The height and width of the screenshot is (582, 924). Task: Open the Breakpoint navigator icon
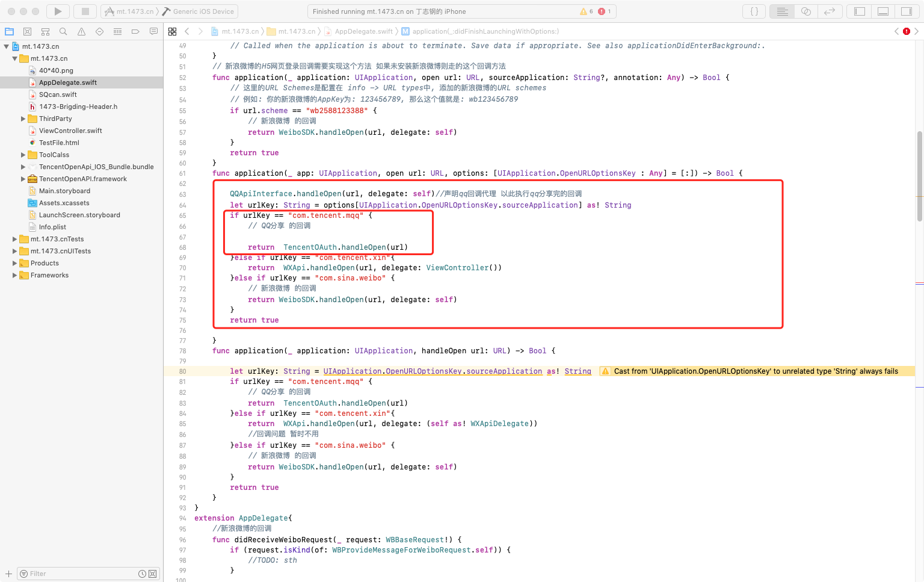[135, 31]
